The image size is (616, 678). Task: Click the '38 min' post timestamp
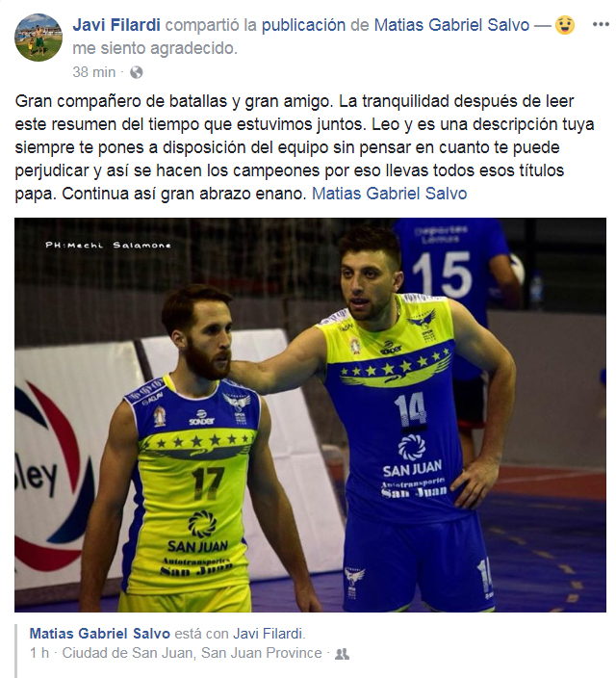pos(93,72)
